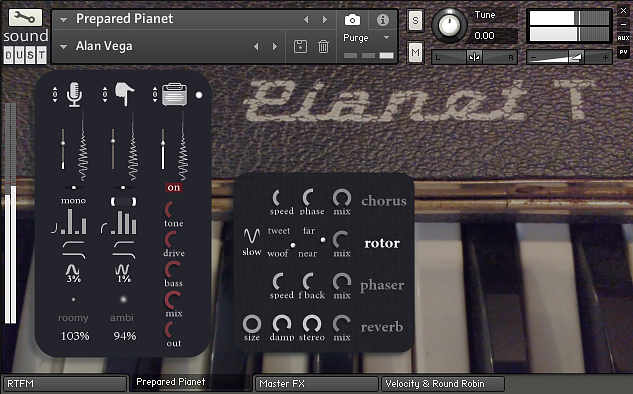
Task: Click the roomy 103% value
Action: click(75, 336)
